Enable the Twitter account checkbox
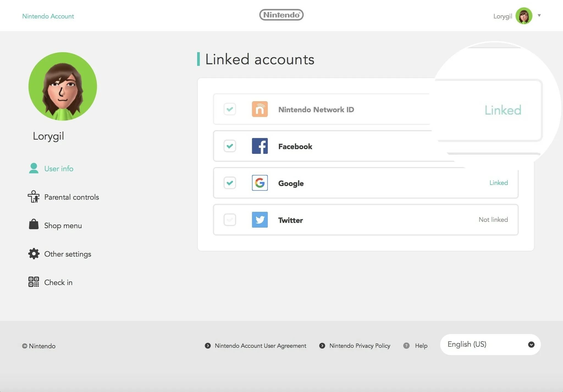The height and width of the screenshot is (392, 563). 229,219
